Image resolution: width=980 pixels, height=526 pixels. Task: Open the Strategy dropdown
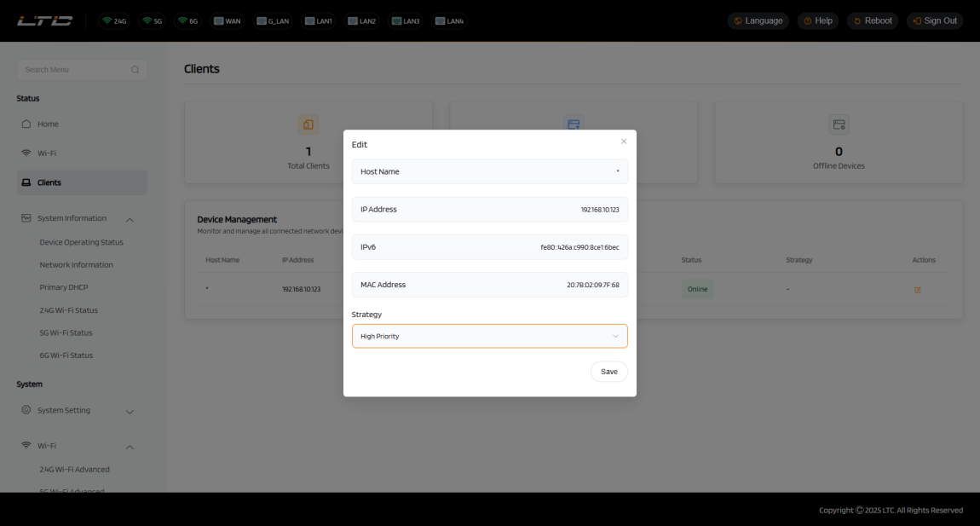489,336
